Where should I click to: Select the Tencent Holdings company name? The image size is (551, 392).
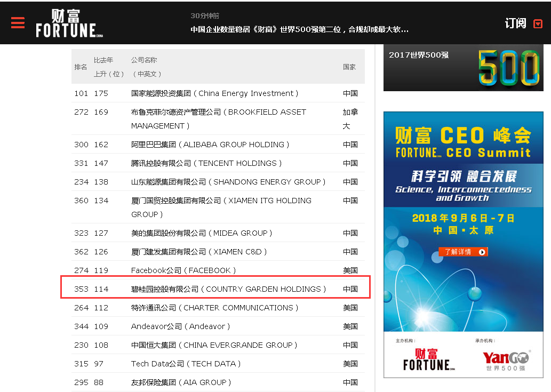tap(206, 163)
